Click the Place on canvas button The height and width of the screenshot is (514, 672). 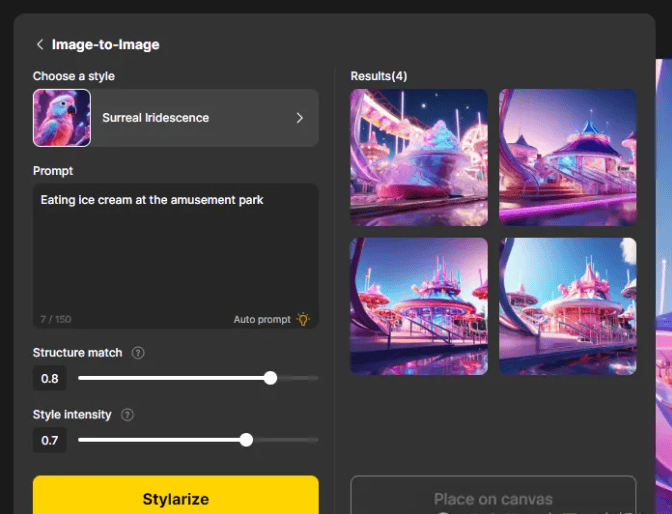[x=492, y=498]
